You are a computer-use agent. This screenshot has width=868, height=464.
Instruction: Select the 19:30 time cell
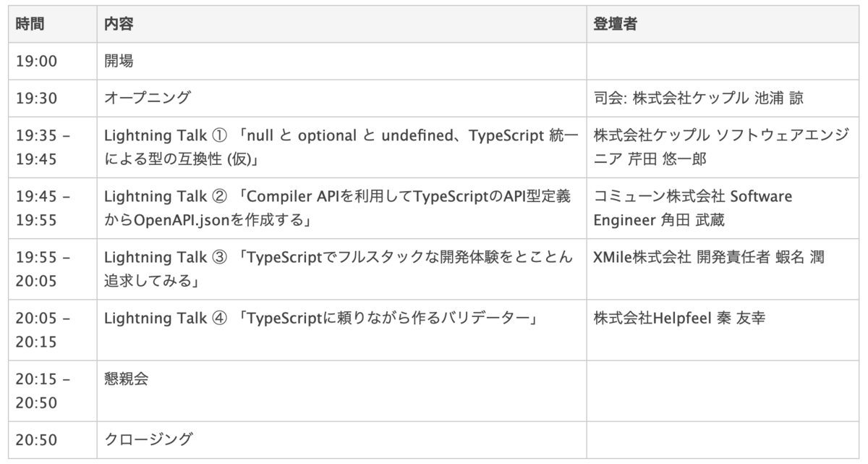tap(36, 98)
